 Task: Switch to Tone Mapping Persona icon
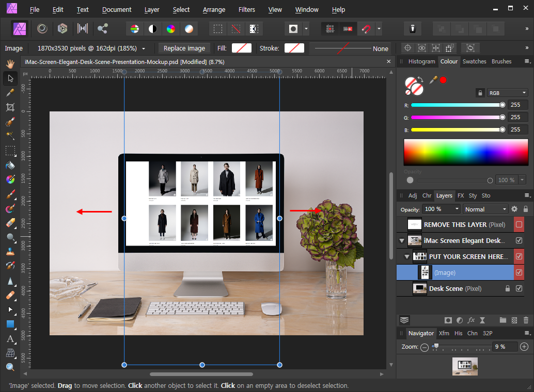(x=83, y=28)
